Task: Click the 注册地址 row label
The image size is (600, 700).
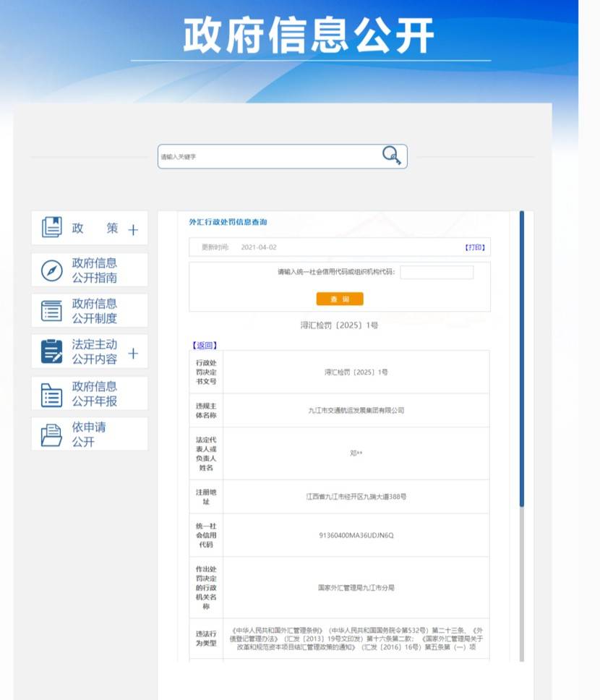Action: coord(206,497)
